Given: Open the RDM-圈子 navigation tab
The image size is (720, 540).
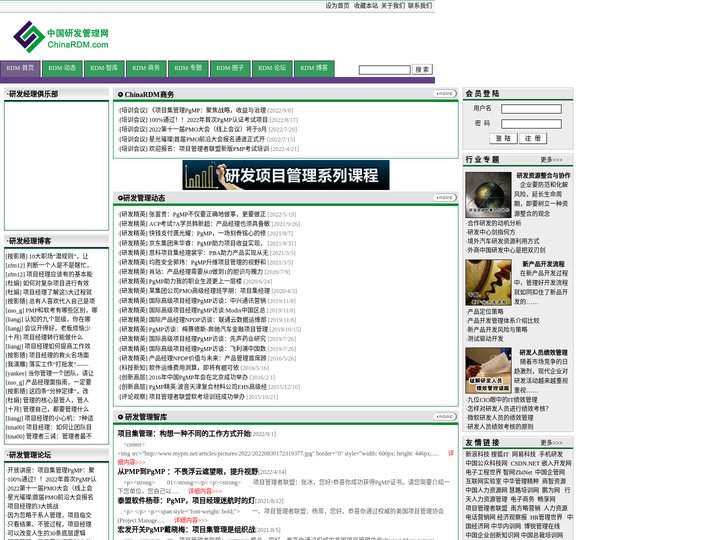Looking at the screenshot, I should (230, 68).
